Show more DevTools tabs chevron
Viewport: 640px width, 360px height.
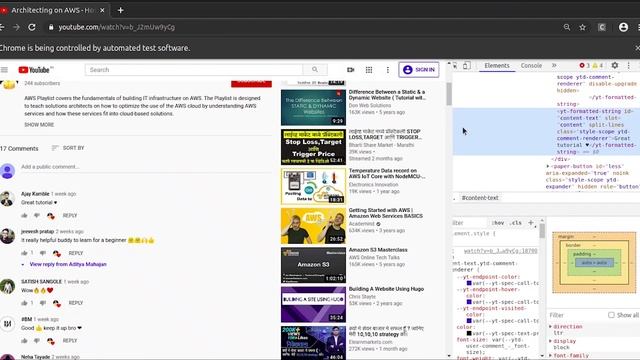(x=554, y=65)
